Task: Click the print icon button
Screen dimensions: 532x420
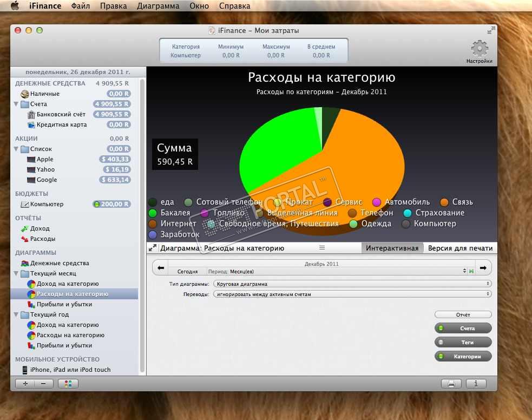Action: point(451,384)
